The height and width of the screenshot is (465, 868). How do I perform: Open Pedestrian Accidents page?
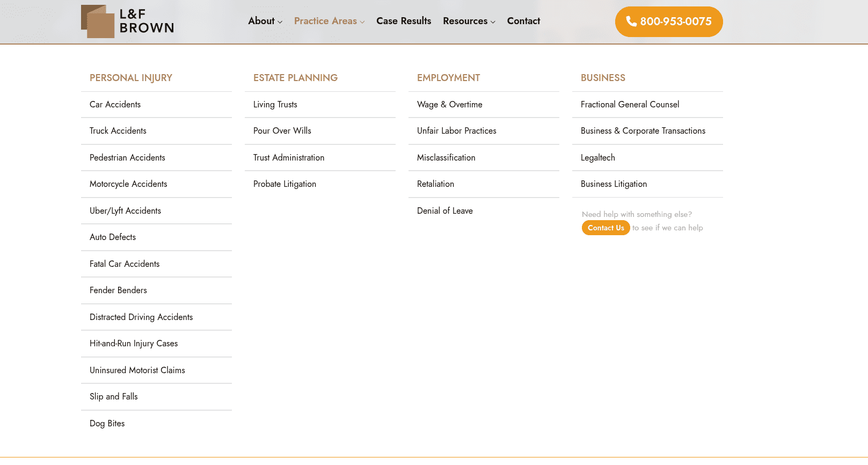(x=156, y=158)
